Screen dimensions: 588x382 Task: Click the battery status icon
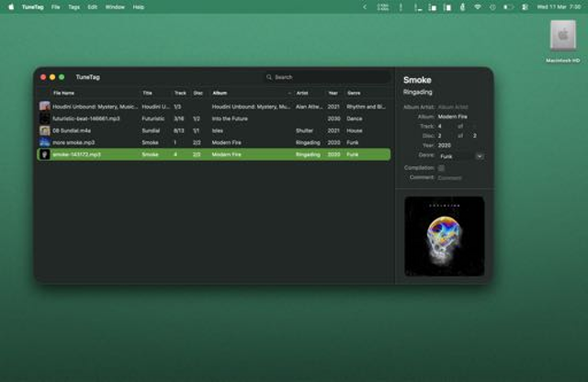click(x=508, y=6)
